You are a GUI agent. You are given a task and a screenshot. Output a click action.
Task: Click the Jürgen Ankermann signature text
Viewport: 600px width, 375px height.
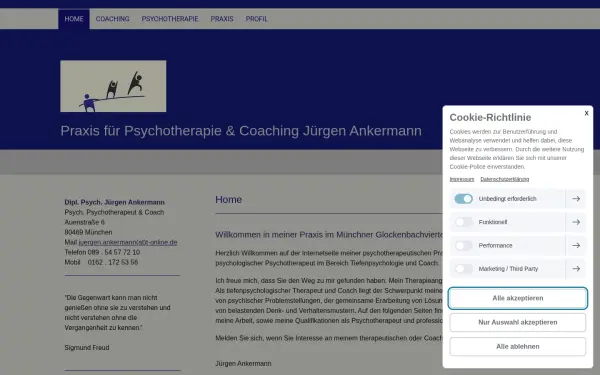tap(243, 364)
